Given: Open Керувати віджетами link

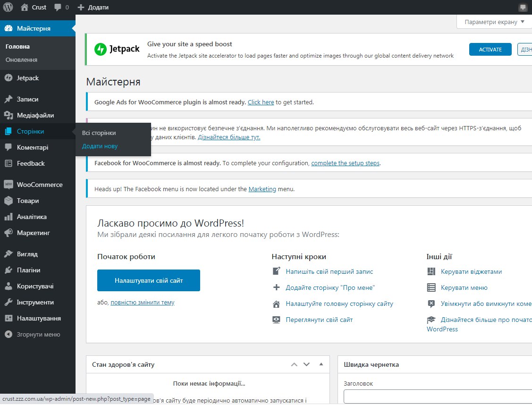Looking at the screenshot, I should pos(471,271).
